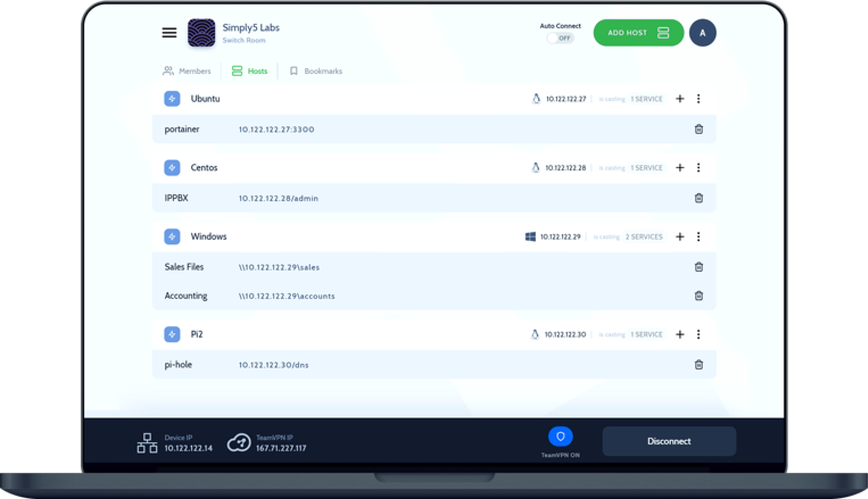Click the Pi2 1 SERVICE badge

646,335
